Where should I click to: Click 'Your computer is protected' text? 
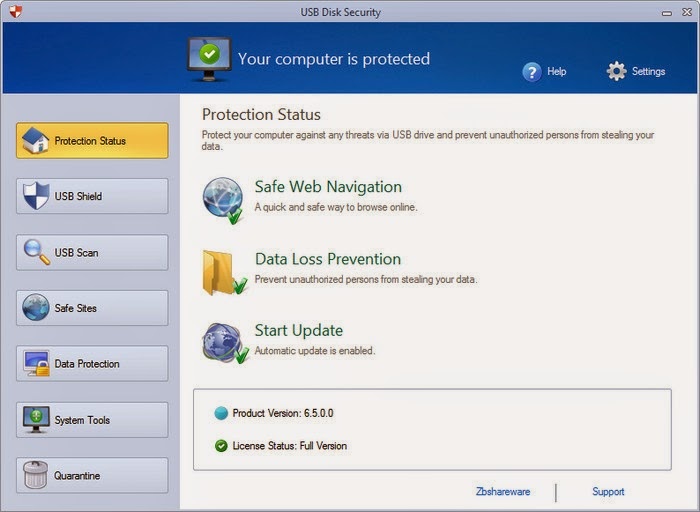click(x=333, y=59)
